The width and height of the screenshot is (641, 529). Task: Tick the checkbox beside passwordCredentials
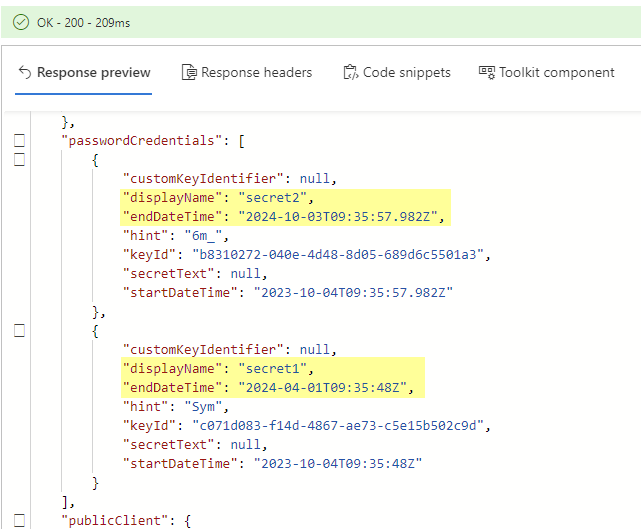click(19, 140)
